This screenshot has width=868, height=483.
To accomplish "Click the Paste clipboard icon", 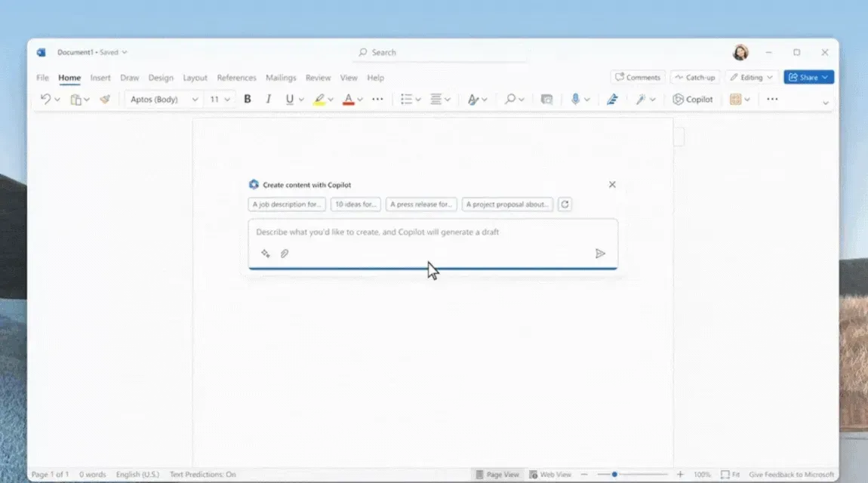I will coord(75,100).
